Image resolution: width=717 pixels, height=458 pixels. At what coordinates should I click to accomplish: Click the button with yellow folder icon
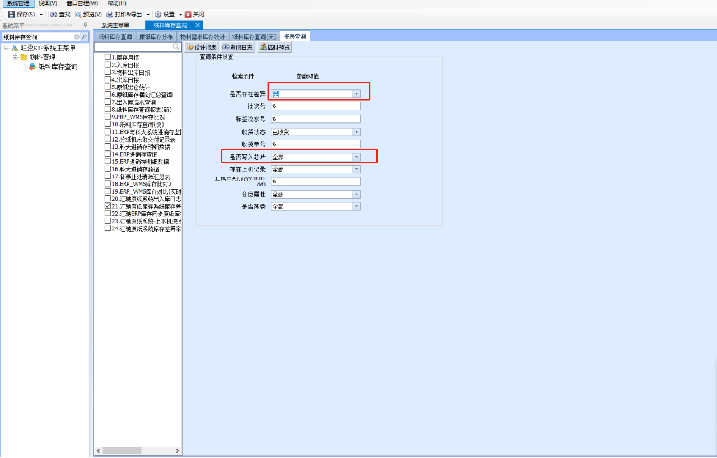tap(202, 47)
